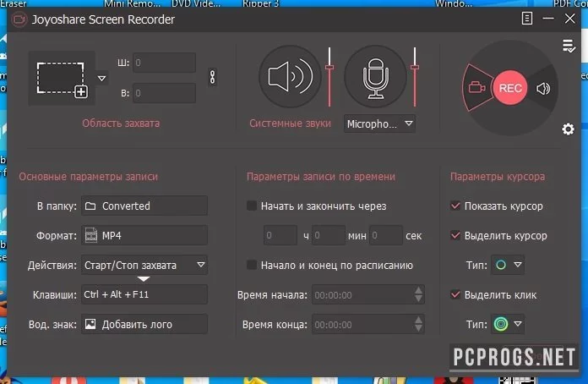Click the Joyoshare logo icon
Viewport: 588px width, 384px height.
click(x=19, y=19)
